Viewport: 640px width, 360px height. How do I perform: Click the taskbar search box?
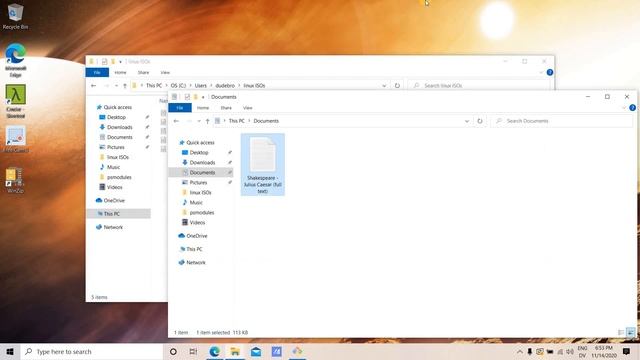(x=91, y=351)
